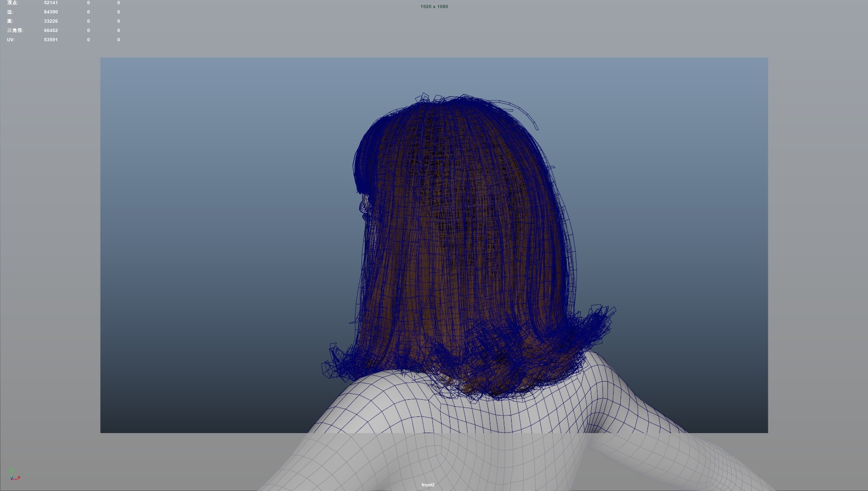Click the edge count value 84390

pyautogui.click(x=51, y=12)
